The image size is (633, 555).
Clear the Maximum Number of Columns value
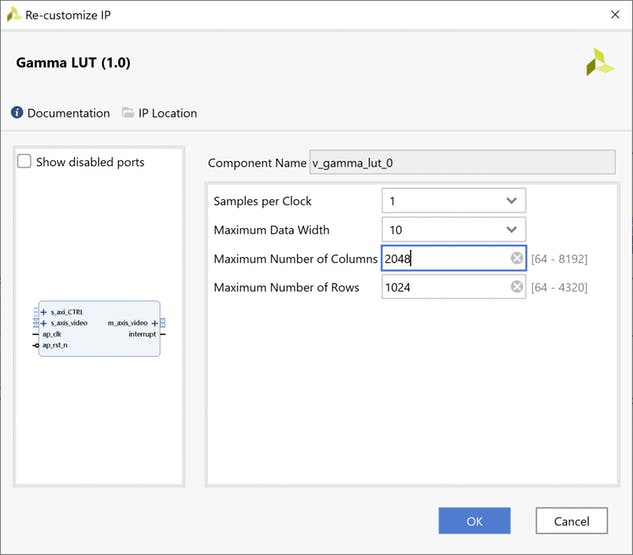tap(517, 258)
